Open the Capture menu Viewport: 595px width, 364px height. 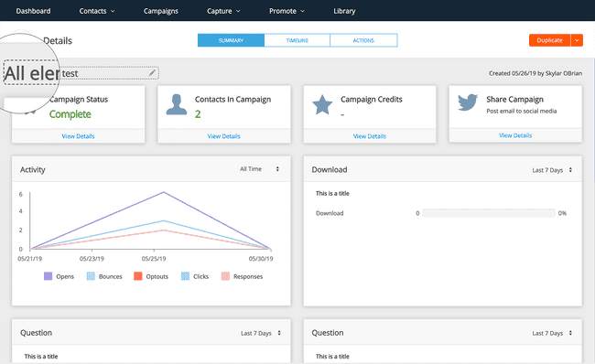click(223, 11)
